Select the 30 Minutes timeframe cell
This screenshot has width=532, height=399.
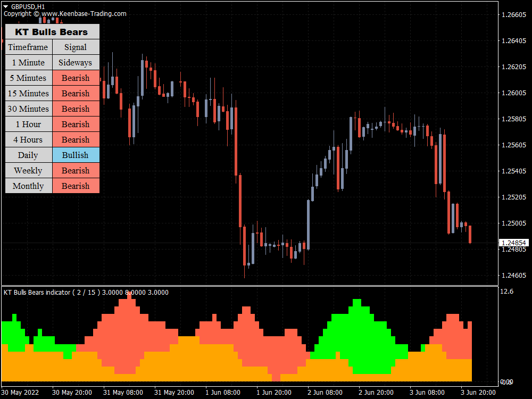pos(29,109)
